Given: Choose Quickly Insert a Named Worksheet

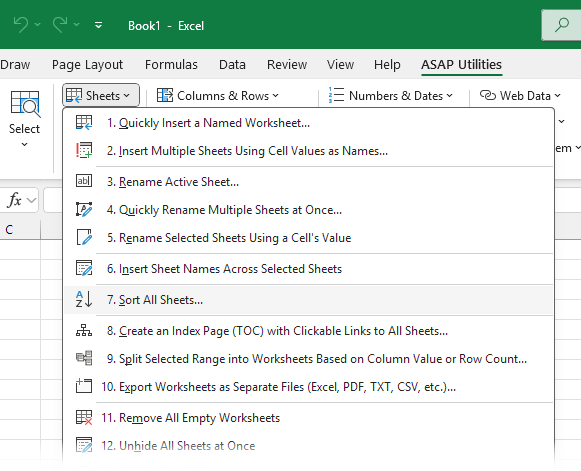Looking at the screenshot, I should pyautogui.click(x=308, y=123).
